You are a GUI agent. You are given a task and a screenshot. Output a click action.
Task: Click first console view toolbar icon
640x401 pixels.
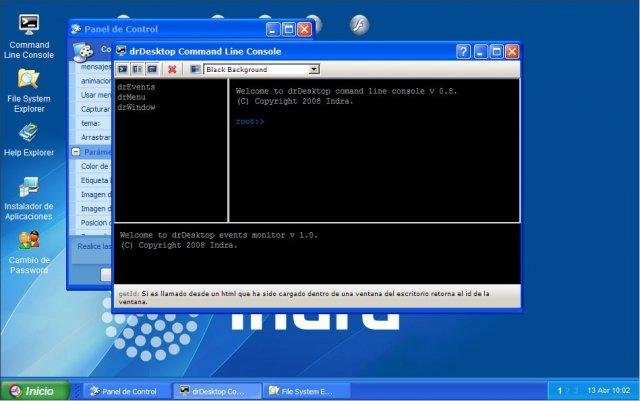(122, 69)
